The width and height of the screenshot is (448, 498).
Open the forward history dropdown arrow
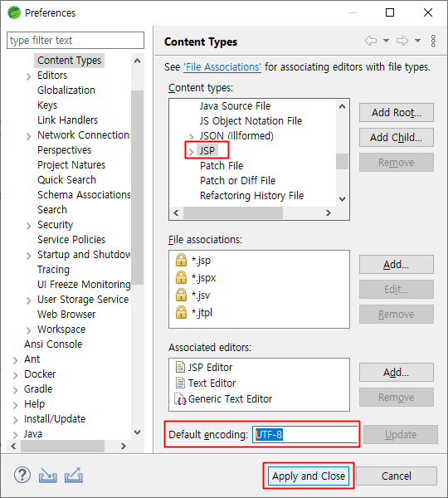pyautogui.click(x=418, y=41)
